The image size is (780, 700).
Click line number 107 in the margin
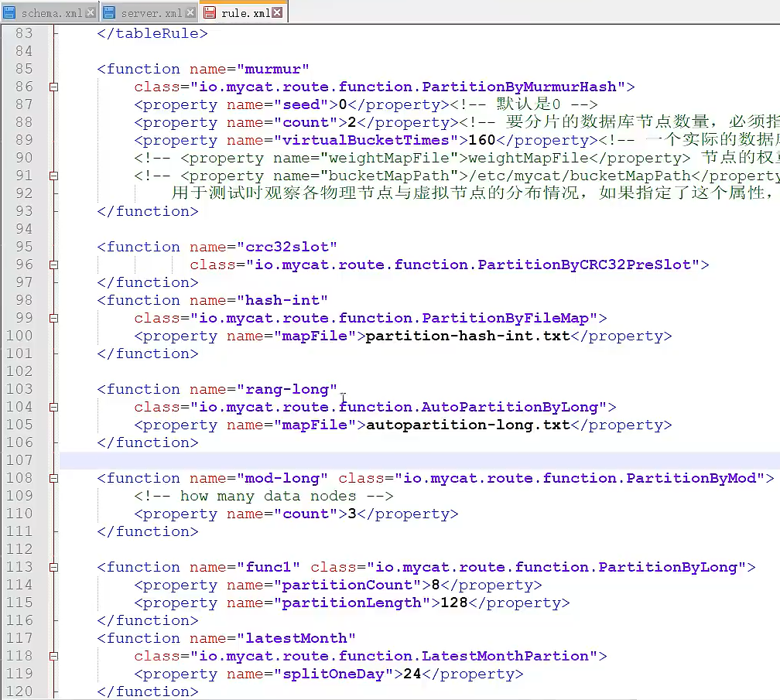coord(19,460)
